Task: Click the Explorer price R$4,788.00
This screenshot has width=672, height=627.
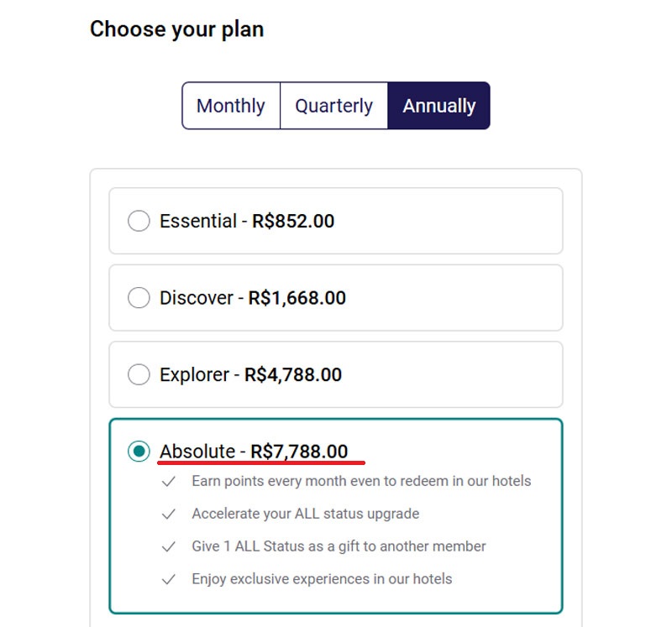Action: 293,375
